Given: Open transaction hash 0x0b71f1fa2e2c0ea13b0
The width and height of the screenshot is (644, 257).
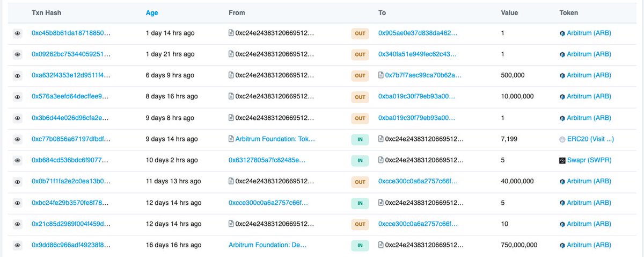Looking at the screenshot, I should click(x=71, y=182).
